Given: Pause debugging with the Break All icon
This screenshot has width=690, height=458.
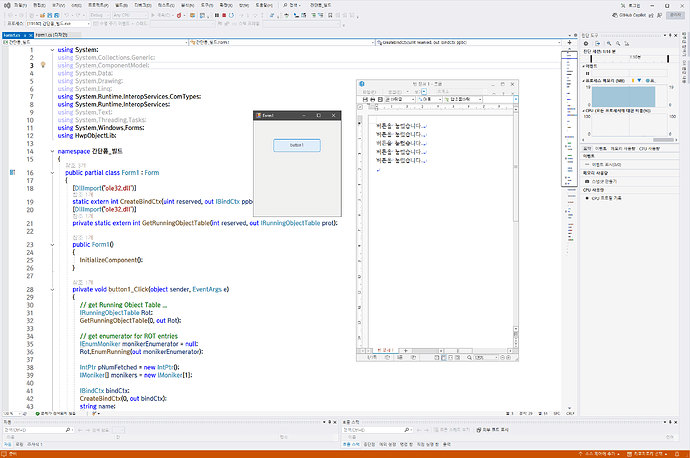Looking at the screenshot, I should (217, 15).
